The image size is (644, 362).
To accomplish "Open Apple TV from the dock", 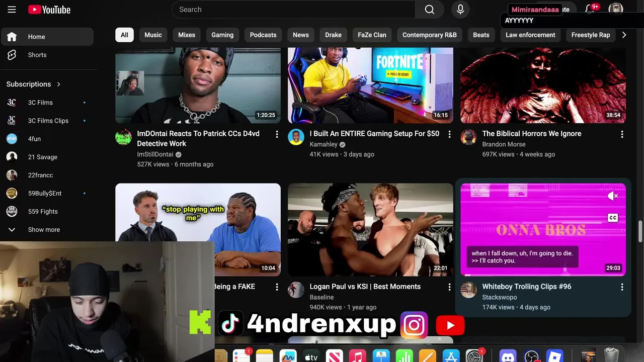I will click(311, 356).
